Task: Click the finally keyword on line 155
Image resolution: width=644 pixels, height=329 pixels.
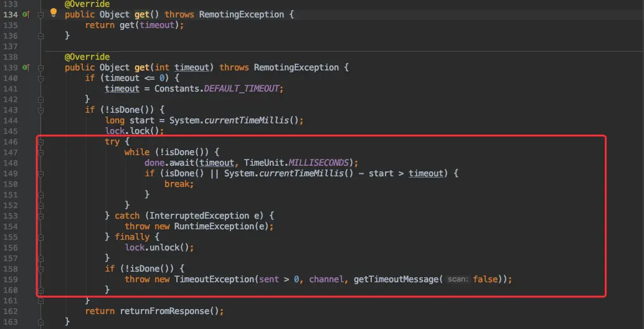Action: 132,237
